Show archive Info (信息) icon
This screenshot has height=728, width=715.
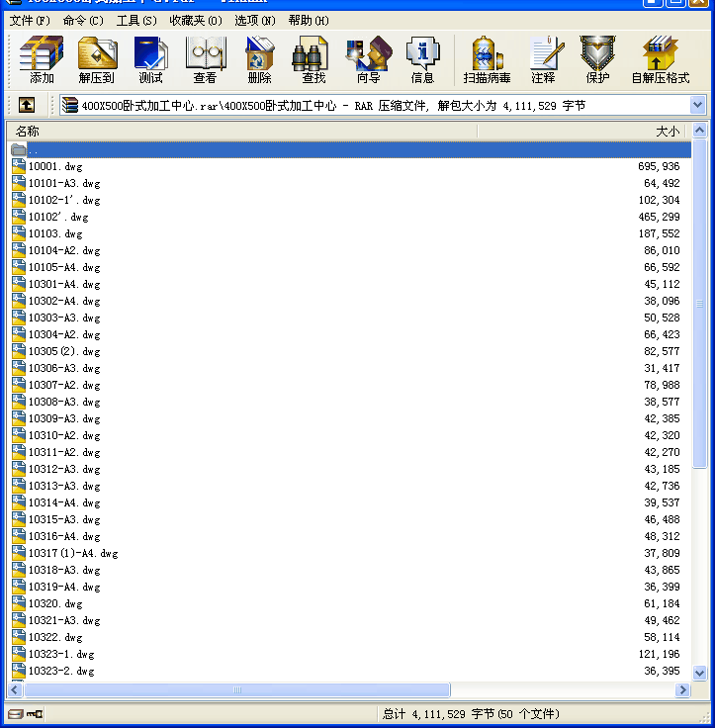pos(422,59)
